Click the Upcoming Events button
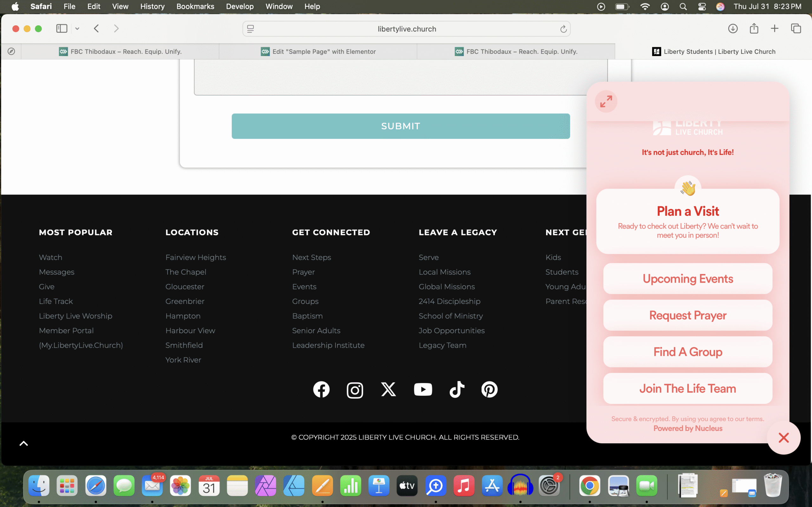This screenshot has height=507, width=812. click(688, 279)
